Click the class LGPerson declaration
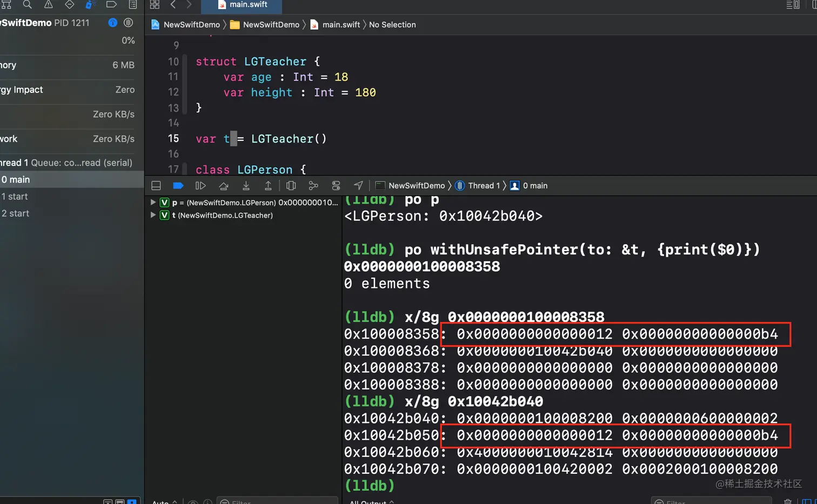Screen dimensions: 817x504 click(251, 170)
